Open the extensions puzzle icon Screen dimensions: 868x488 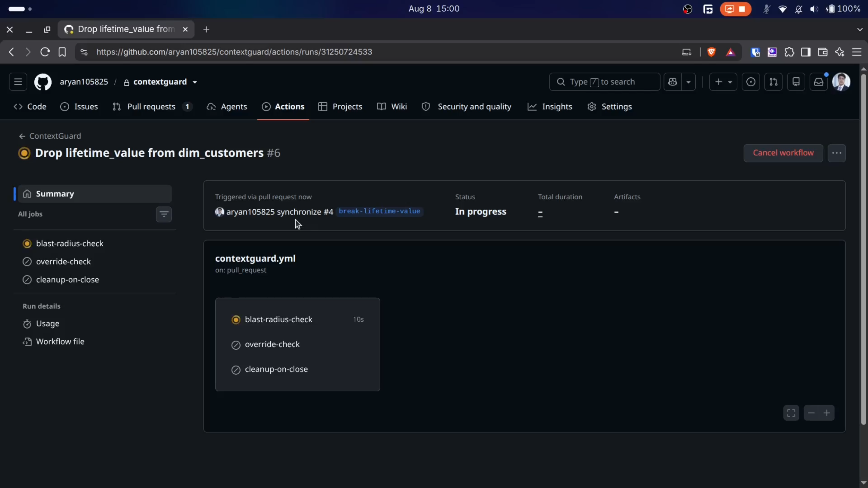click(x=789, y=52)
